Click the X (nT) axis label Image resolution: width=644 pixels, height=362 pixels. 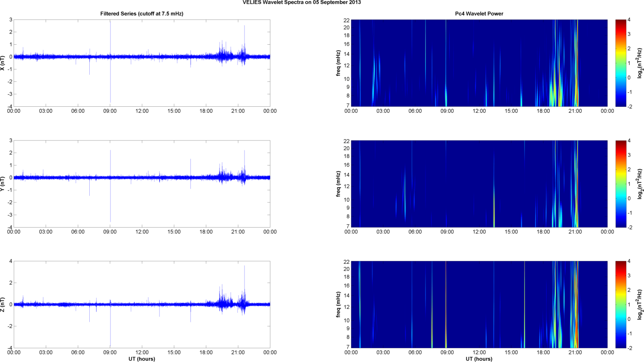[3, 63]
